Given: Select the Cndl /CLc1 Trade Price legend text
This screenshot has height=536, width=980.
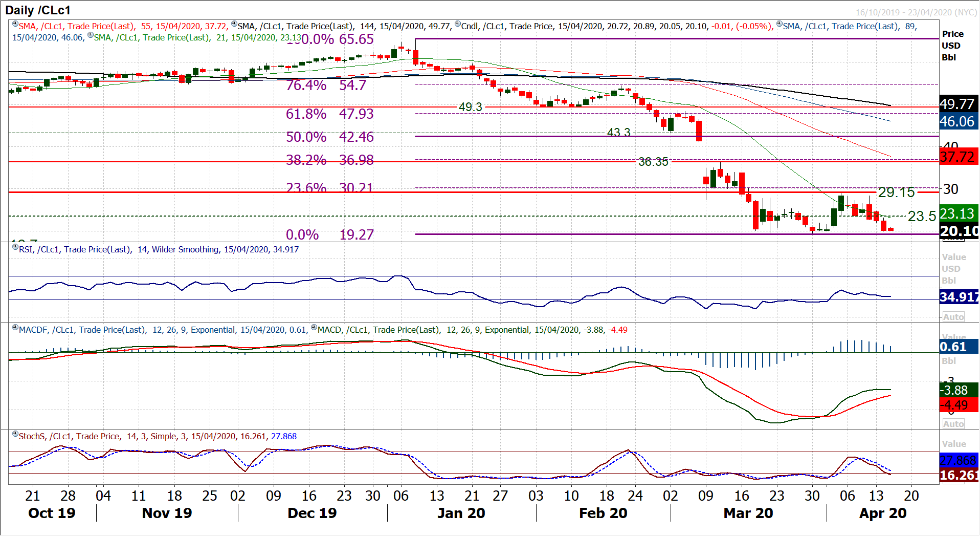Looking at the screenshot, I should click(x=617, y=26).
